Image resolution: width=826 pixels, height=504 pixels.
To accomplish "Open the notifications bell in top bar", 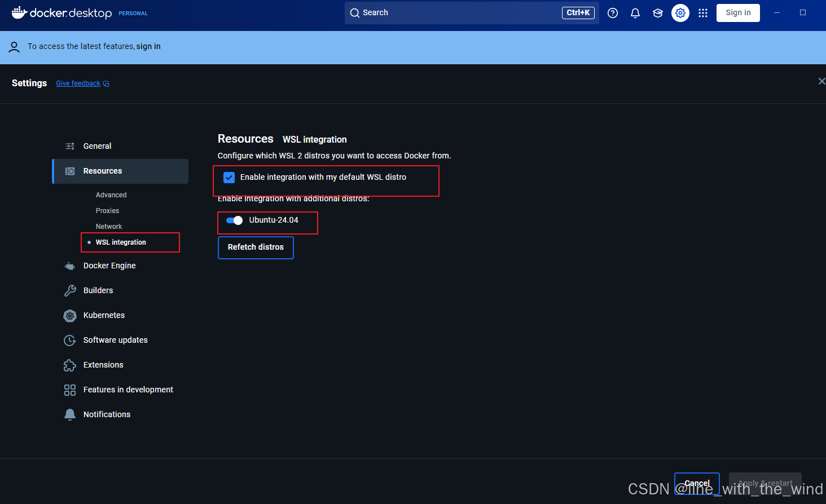I will (x=635, y=13).
